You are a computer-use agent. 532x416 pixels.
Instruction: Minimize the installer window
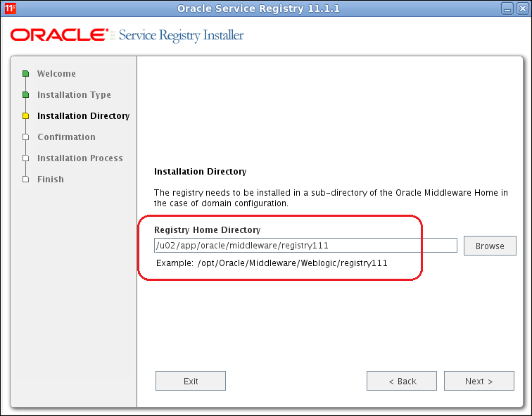pos(507,8)
